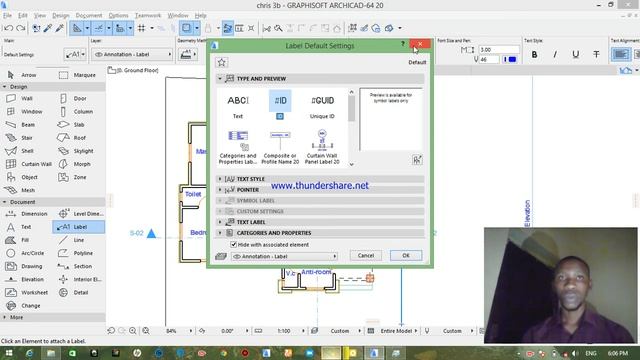Open help via the question mark button
This screenshot has width=640, height=360.
click(402, 43)
